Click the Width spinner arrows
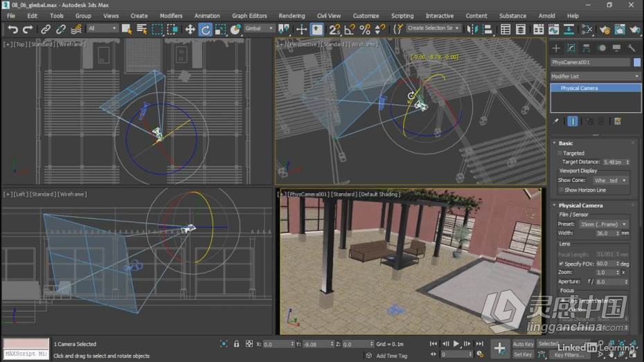This screenshot has height=362, width=644. click(x=617, y=233)
